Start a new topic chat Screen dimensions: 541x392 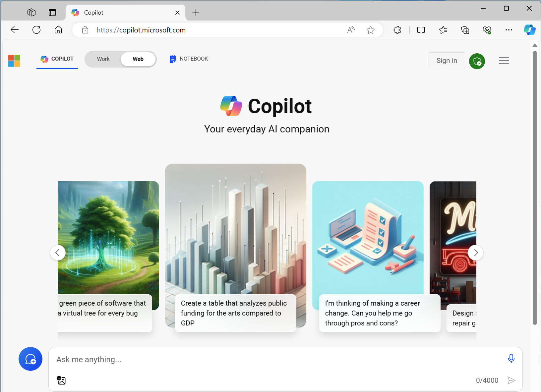30,359
